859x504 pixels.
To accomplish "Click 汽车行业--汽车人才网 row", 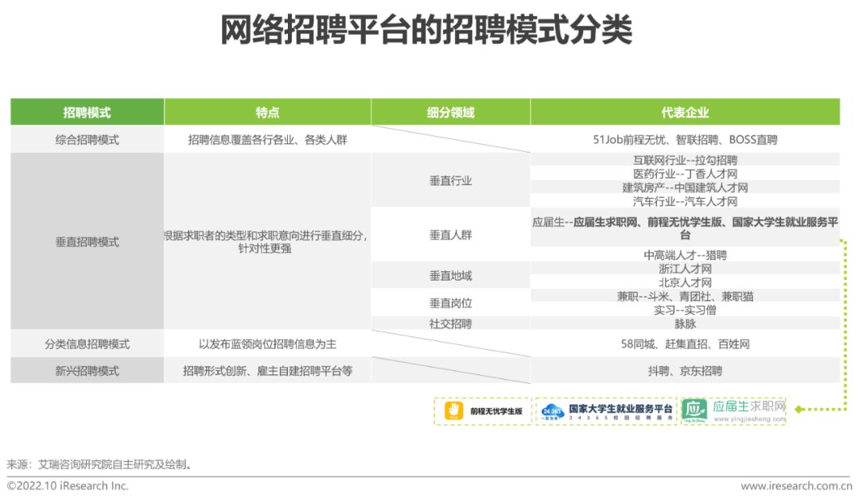I will pos(685,201).
